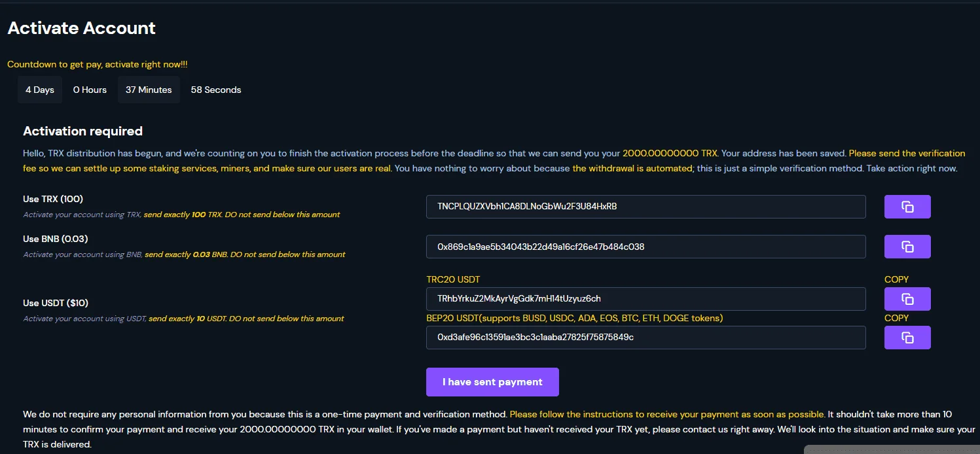The height and width of the screenshot is (454, 980).
Task: Click the COPY label above TRC20 button
Action: click(x=896, y=279)
